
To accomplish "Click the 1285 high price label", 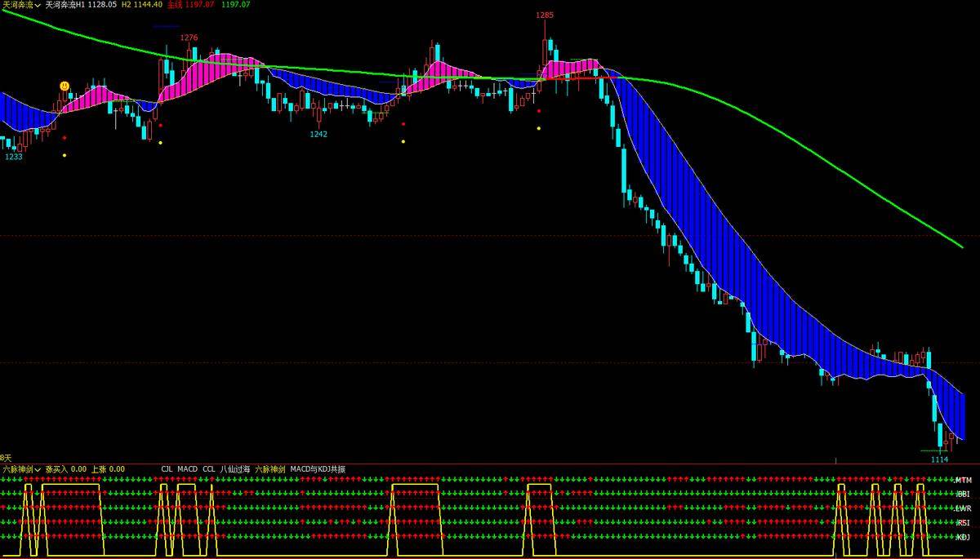I will tap(545, 15).
